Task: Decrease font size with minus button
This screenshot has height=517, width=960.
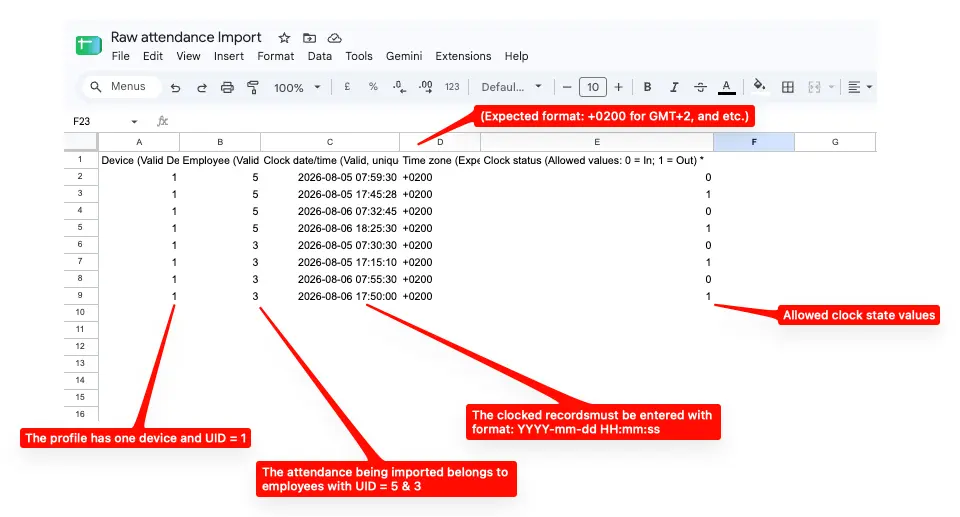Action: (567, 87)
